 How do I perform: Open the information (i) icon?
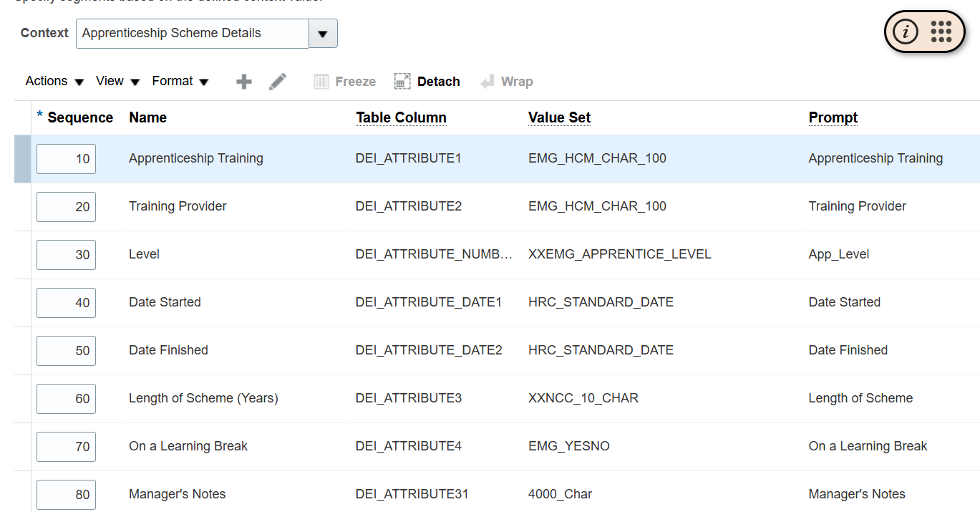point(904,32)
